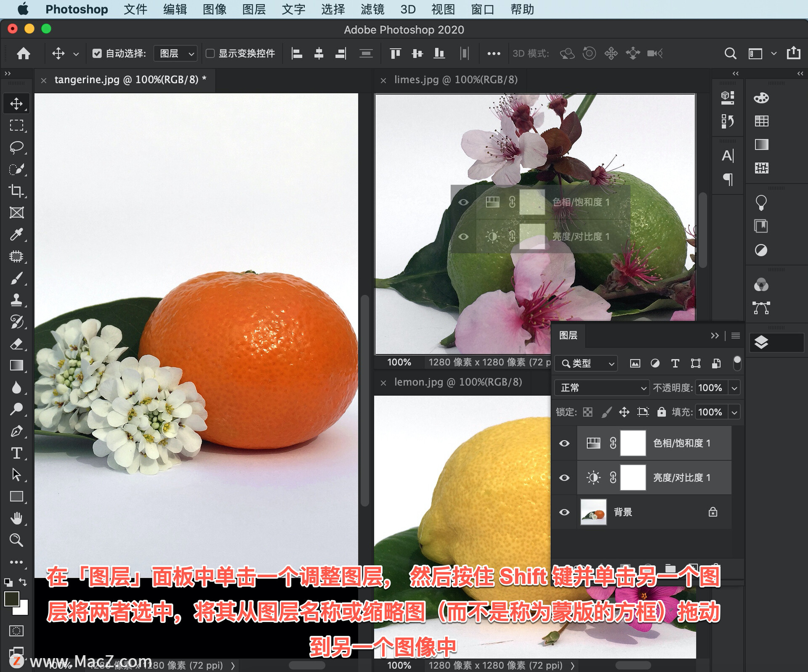
Task: Select the Lasso tool
Action: 16,147
